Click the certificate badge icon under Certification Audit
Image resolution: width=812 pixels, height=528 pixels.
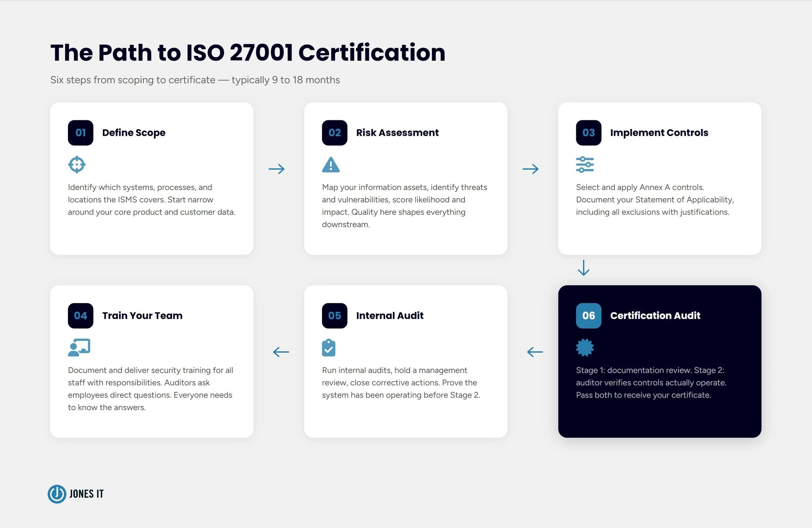pos(585,348)
